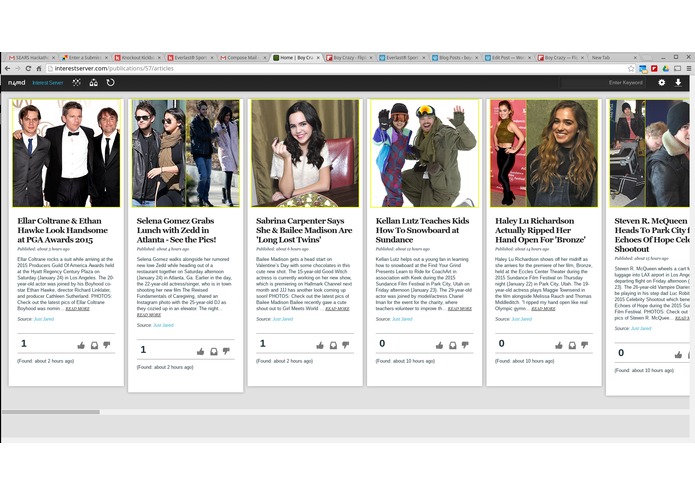Click the n4md logo in the app header
This screenshot has height=494, width=695.
[16, 83]
